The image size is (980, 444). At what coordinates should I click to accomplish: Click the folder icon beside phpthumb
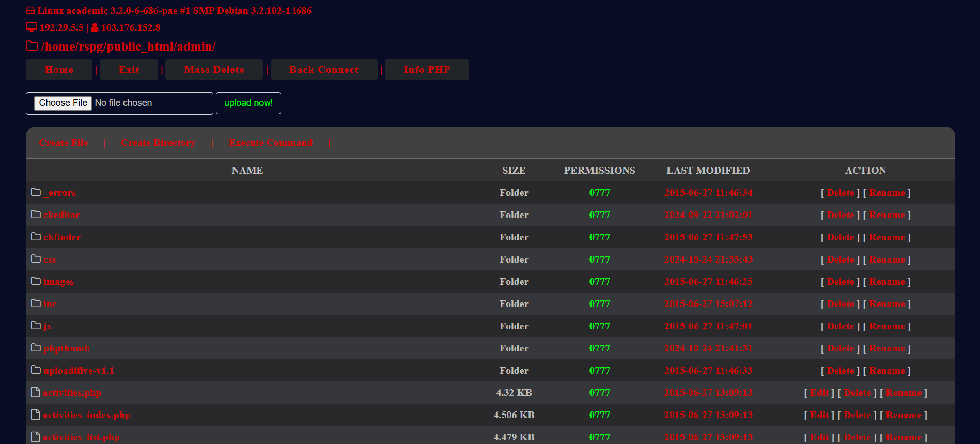(36, 348)
